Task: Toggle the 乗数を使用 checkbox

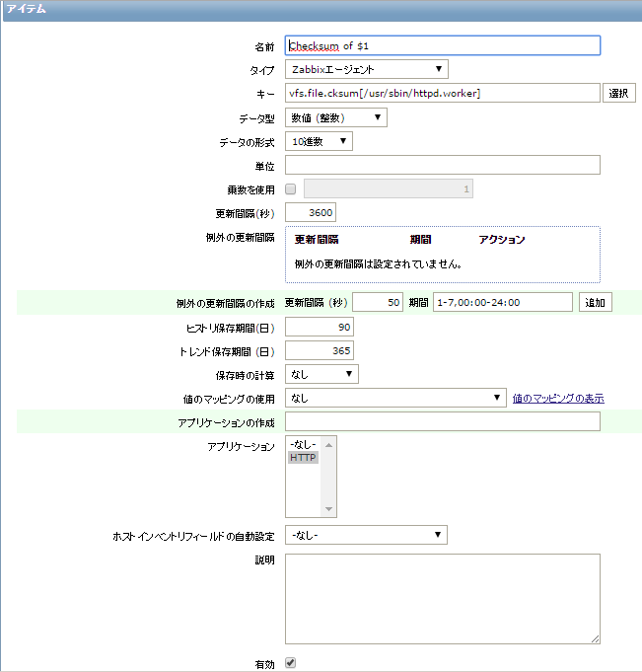Action: (290, 189)
